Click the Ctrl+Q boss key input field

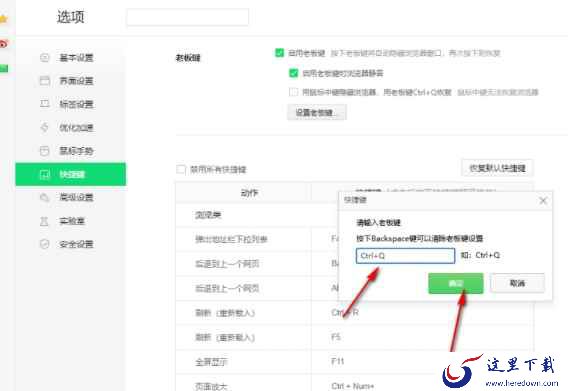tap(405, 256)
